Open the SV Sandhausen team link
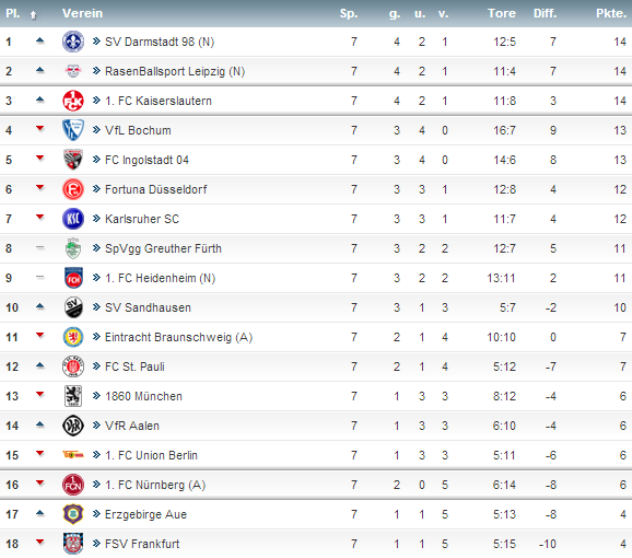The image size is (632, 558). pyautogui.click(x=147, y=308)
